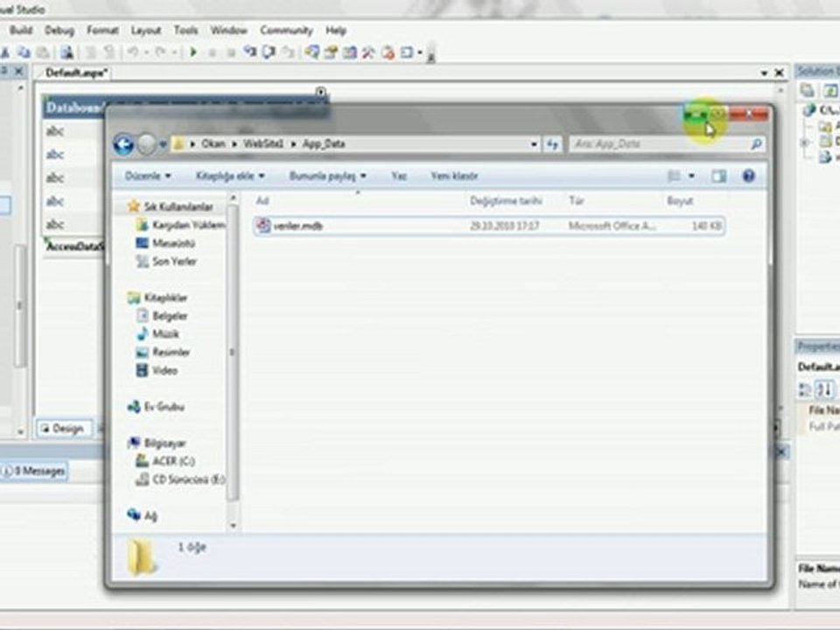Refresh the App_Data folder view

tap(552, 143)
